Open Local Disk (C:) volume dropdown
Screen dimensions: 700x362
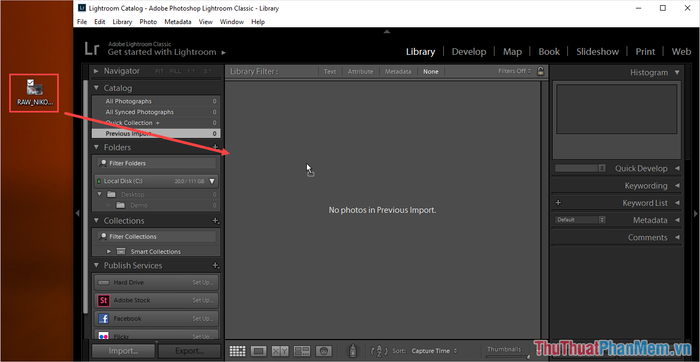tap(212, 181)
